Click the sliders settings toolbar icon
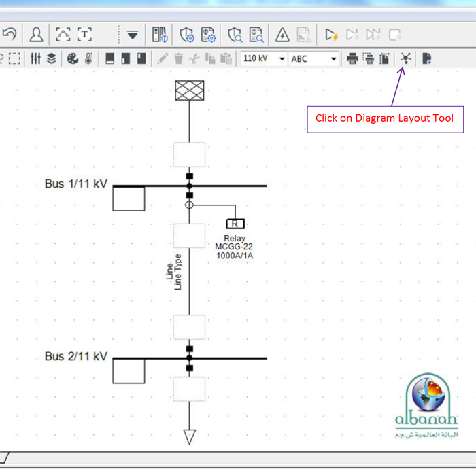476x469 pixels. (36, 59)
